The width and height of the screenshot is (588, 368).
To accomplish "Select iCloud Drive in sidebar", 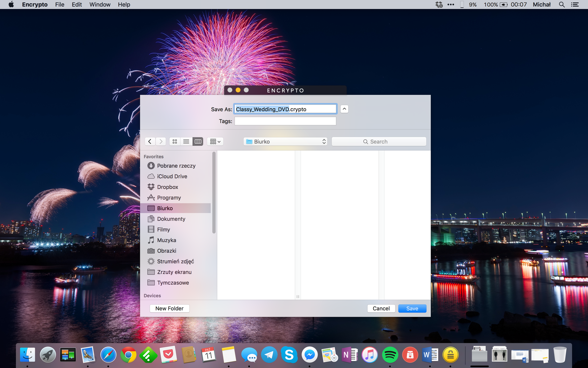I will point(176,176).
